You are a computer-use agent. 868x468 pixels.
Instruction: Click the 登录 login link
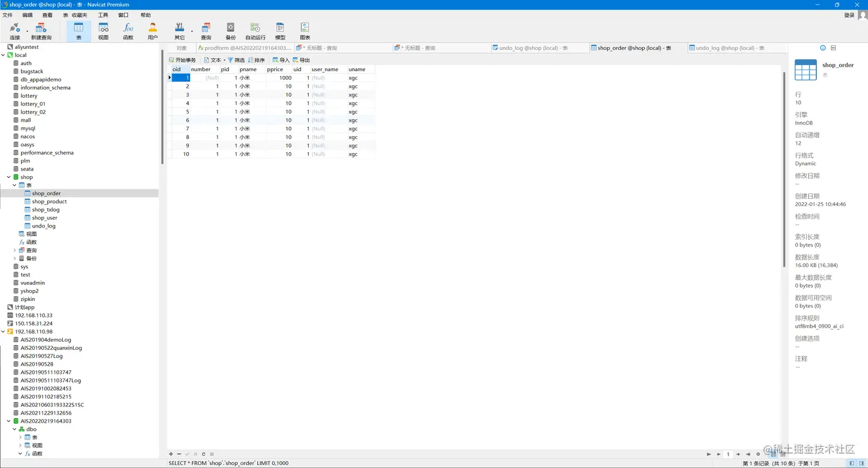pyautogui.click(x=849, y=15)
